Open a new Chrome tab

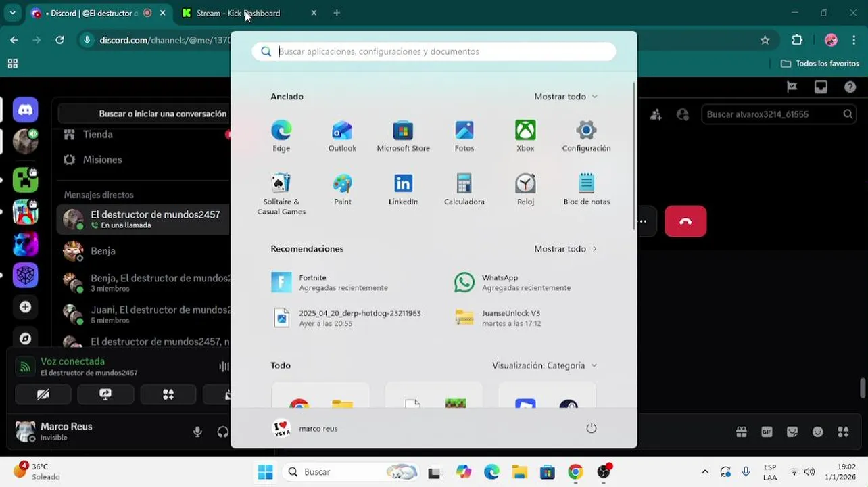click(337, 13)
